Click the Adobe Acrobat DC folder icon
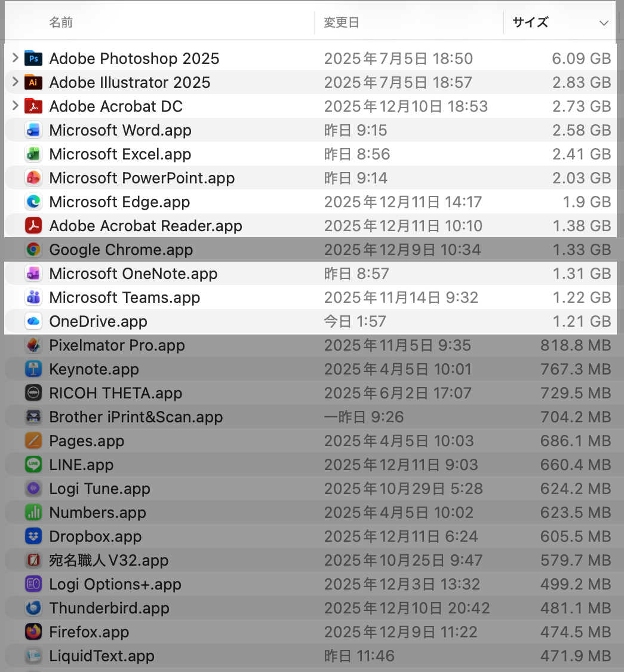This screenshot has height=672, width=624. 33,106
